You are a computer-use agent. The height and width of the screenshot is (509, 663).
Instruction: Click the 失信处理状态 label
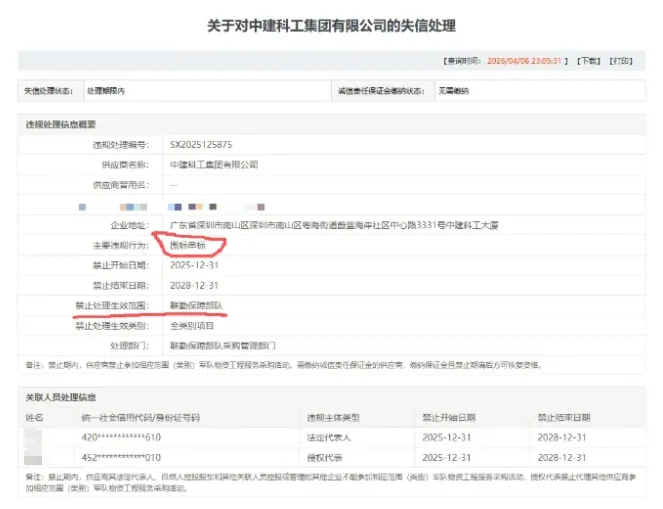49,91
